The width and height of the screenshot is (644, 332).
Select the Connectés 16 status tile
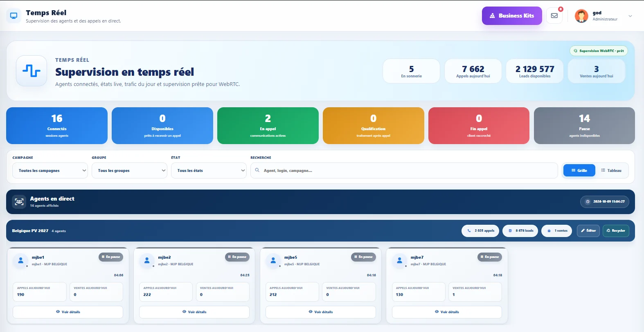pos(57,126)
